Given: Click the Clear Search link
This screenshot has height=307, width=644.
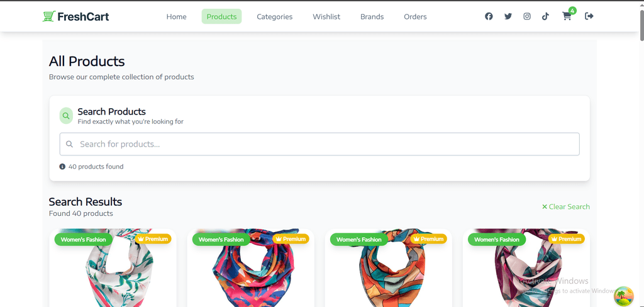Looking at the screenshot, I should coord(566,207).
